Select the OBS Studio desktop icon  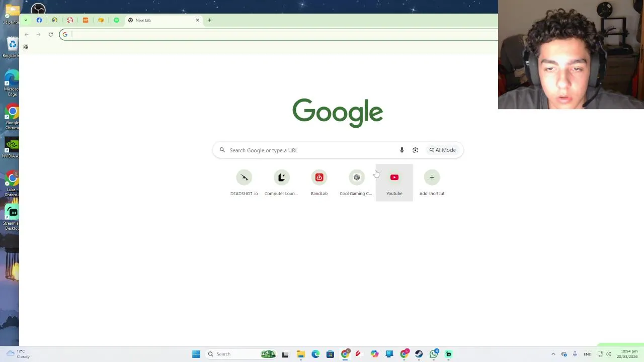[38, 9]
